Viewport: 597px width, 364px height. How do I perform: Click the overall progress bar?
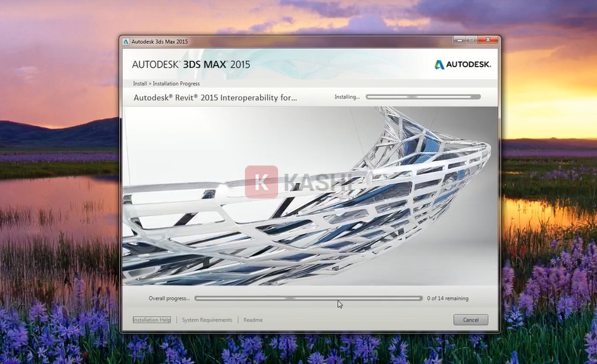(x=308, y=299)
